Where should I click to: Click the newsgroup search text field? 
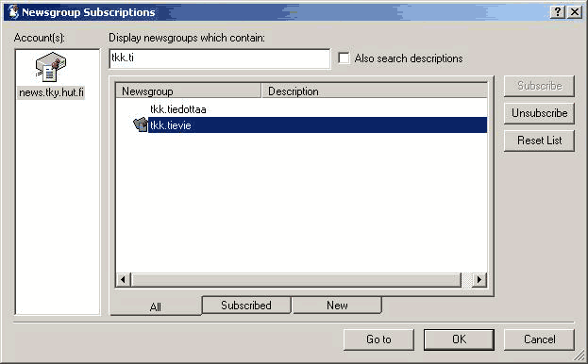[x=220, y=58]
